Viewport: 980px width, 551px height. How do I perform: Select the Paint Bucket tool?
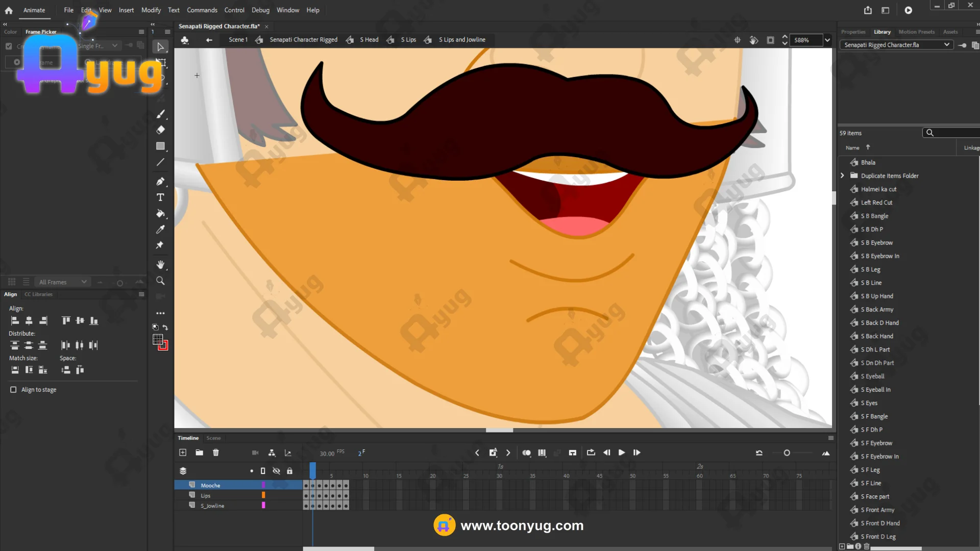pyautogui.click(x=160, y=213)
